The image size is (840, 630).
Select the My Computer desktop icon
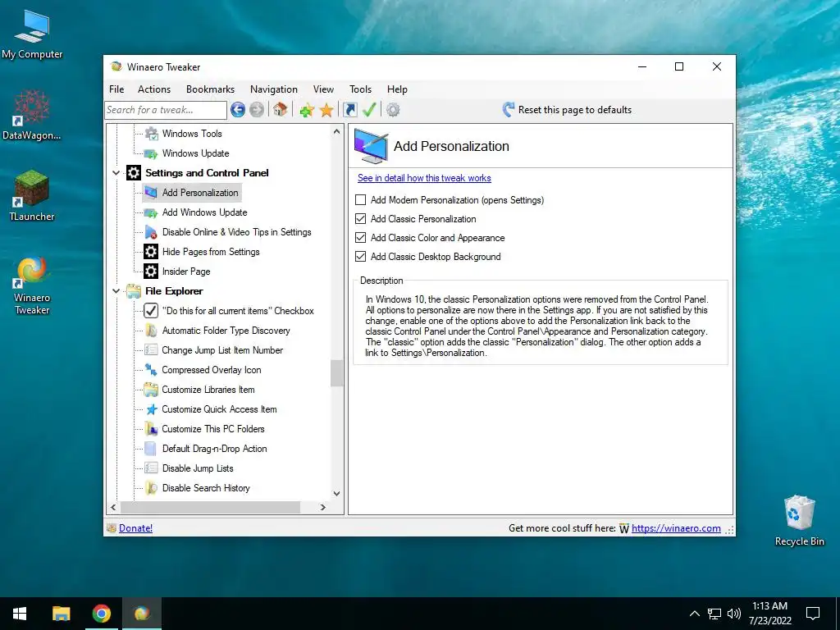point(32,34)
